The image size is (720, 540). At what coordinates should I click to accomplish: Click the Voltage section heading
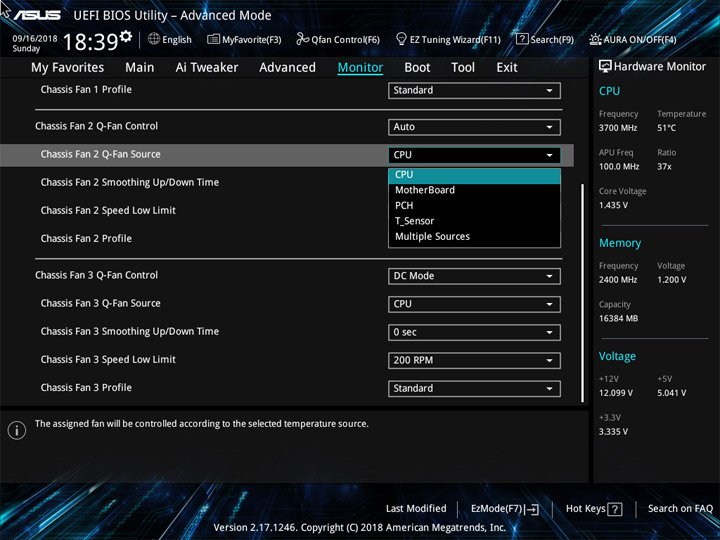pos(617,356)
